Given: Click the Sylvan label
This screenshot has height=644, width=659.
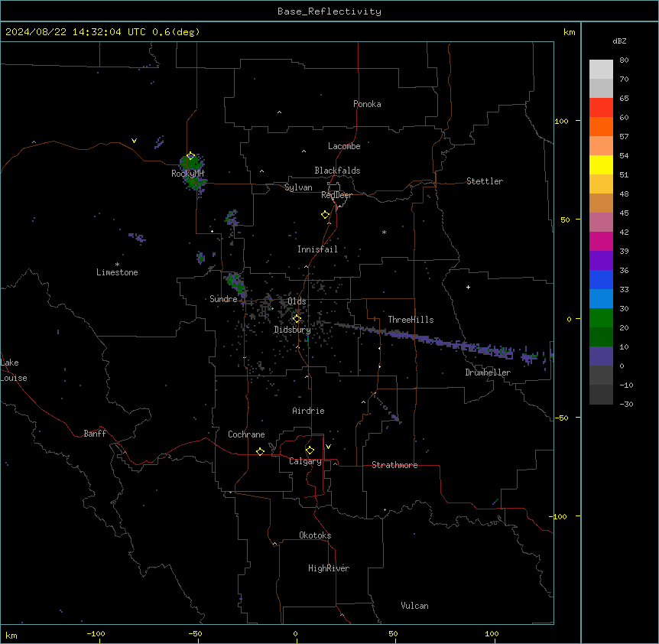Looking at the screenshot, I should point(298,187).
